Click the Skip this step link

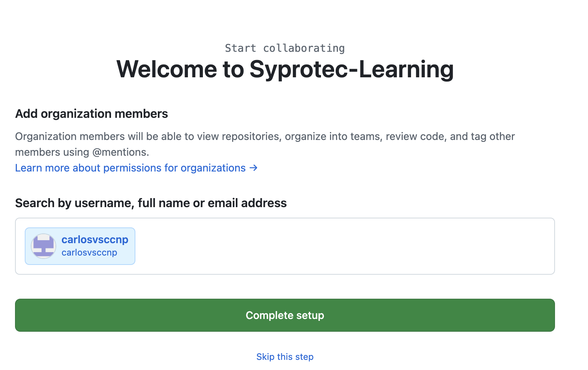(285, 357)
